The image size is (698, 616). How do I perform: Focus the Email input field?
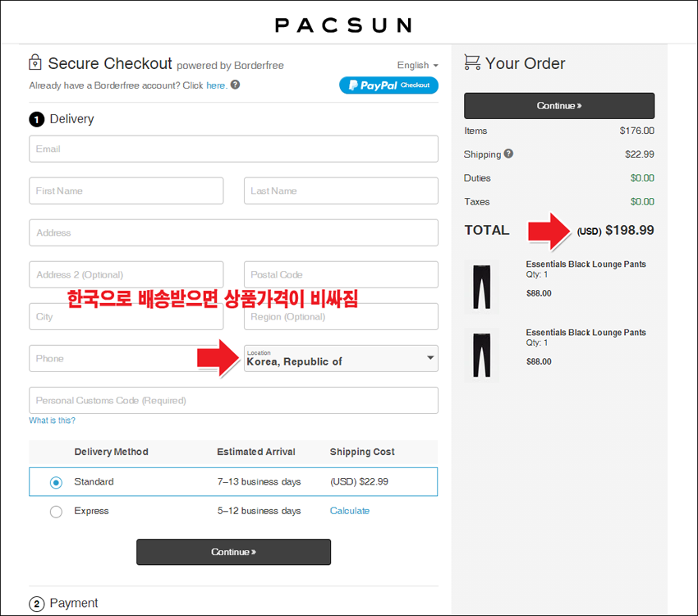[x=234, y=149]
